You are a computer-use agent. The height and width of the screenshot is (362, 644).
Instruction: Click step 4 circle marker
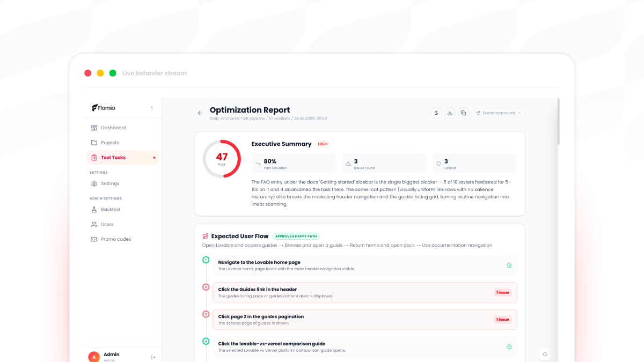(x=206, y=341)
